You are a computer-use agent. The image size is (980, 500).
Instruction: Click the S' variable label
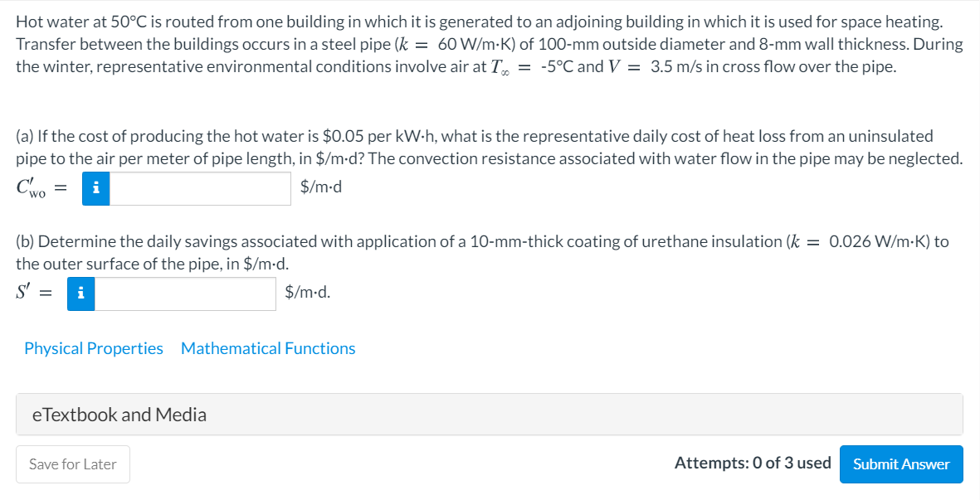24,292
